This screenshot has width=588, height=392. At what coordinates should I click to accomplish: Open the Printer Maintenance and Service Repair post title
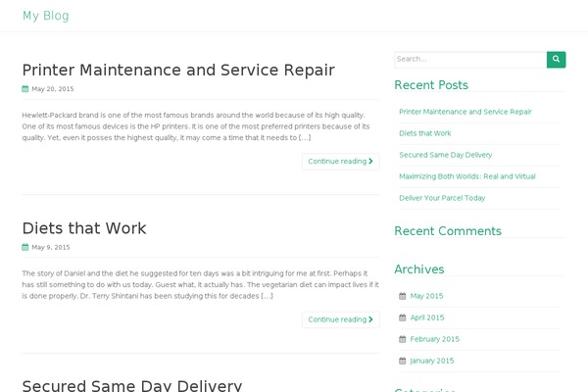click(x=178, y=71)
